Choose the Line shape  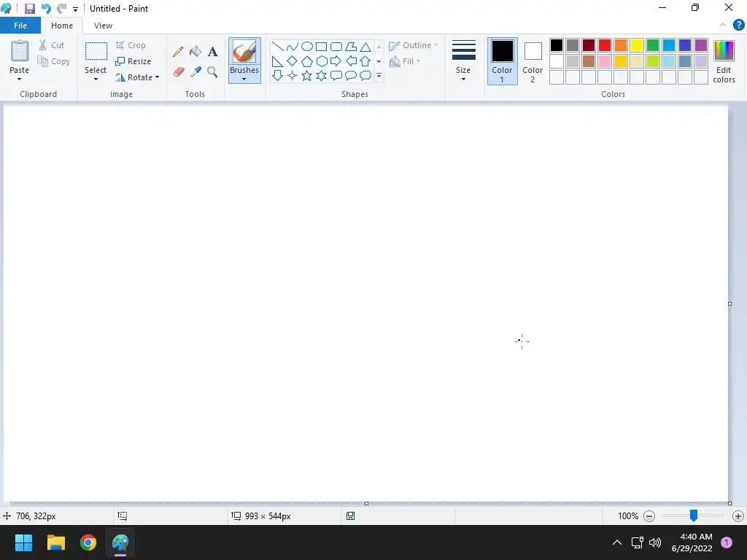pyautogui.click(x=277, y=46)
